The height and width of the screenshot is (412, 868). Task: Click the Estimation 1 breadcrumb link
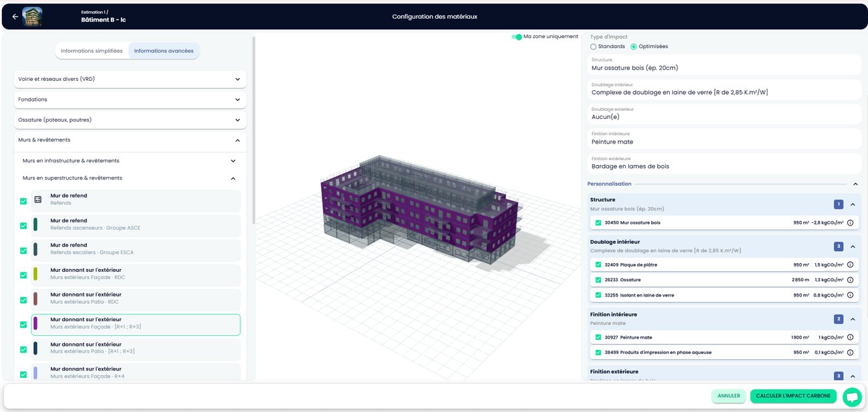click(95, 11)
